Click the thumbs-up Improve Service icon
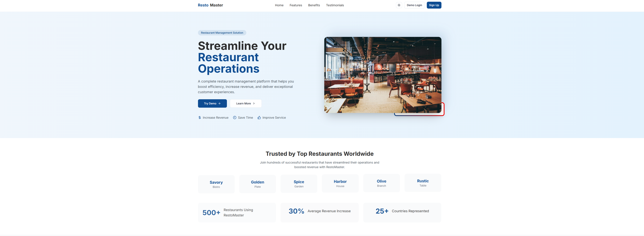The image size is (644, 236). (259, 118)
